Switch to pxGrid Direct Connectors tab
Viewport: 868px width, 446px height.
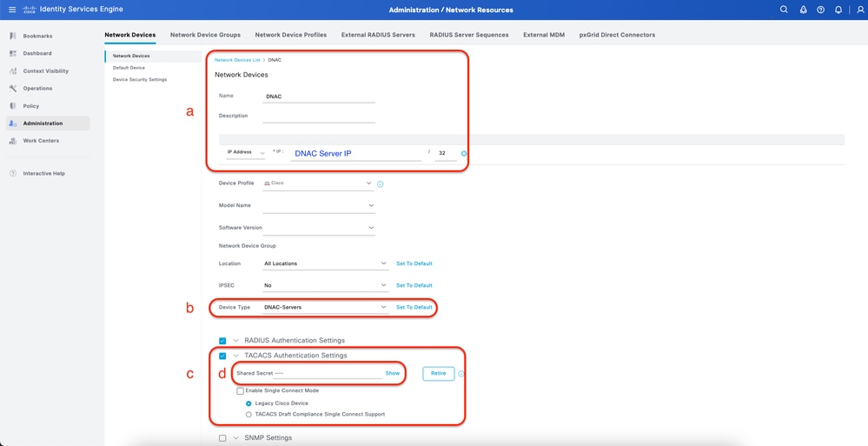617,35
